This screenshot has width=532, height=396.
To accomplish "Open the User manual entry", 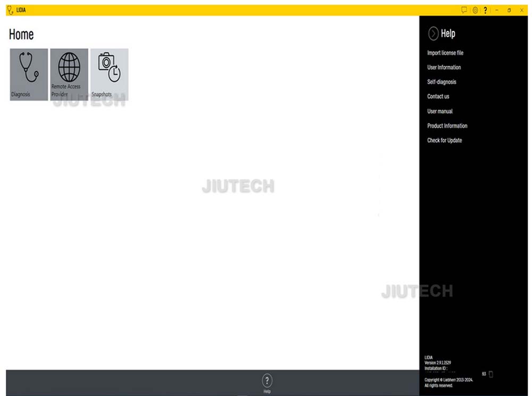I will (x=439, y=111).
